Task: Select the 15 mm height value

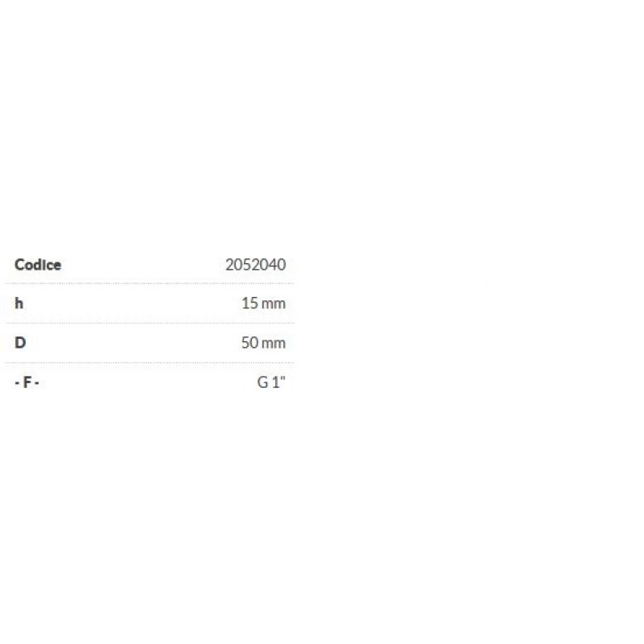Action: pos(263,304)
